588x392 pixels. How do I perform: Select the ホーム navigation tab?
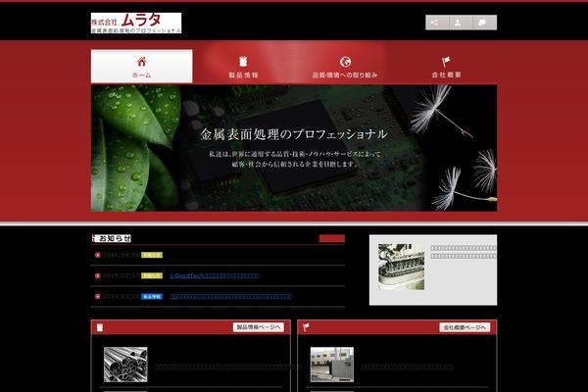coord(142,66)
